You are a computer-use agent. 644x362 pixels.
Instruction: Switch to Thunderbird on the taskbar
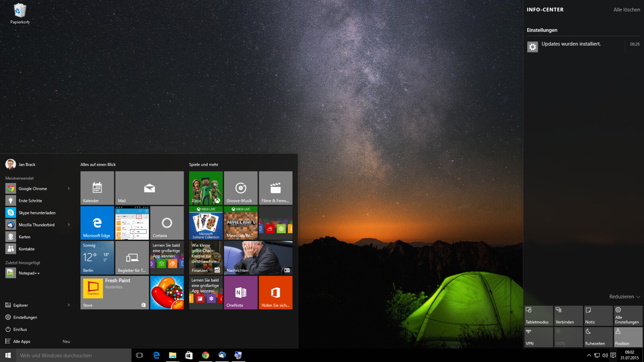click(222, 355)
